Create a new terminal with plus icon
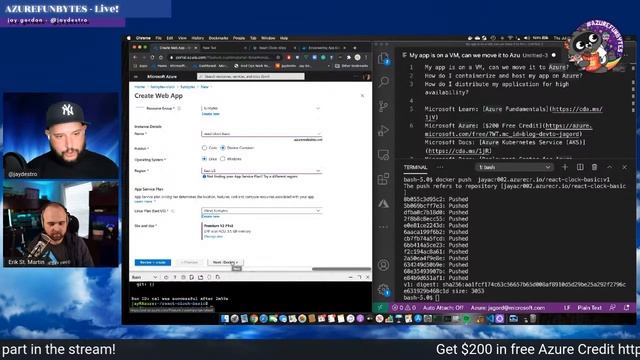This screenshot has height=360, width=640. click(564, 167)
